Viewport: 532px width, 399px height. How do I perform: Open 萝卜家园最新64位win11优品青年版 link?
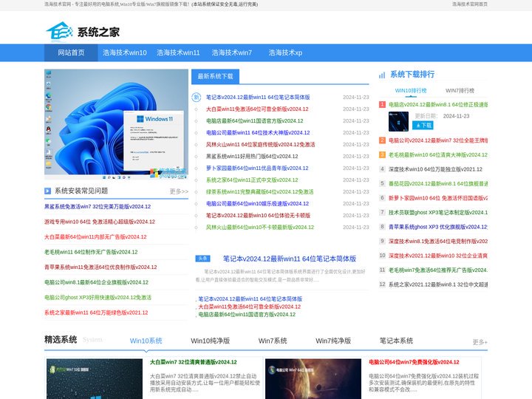(257, 168)
